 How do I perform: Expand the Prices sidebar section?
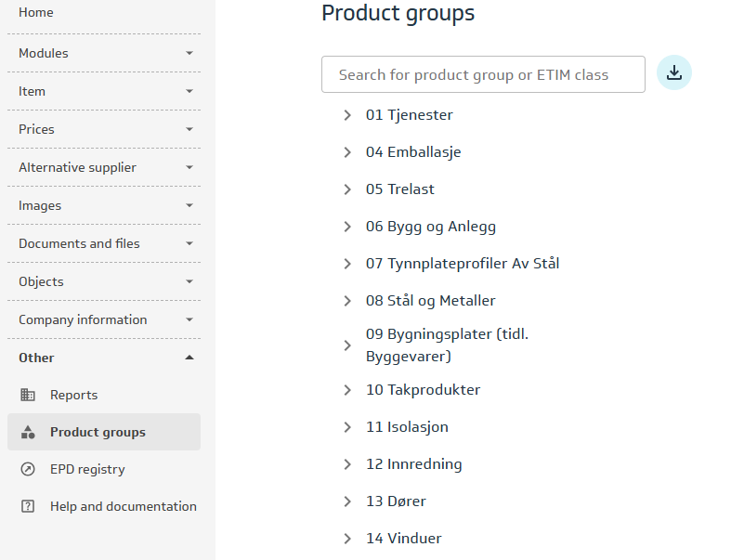click(x=104, y=129)
